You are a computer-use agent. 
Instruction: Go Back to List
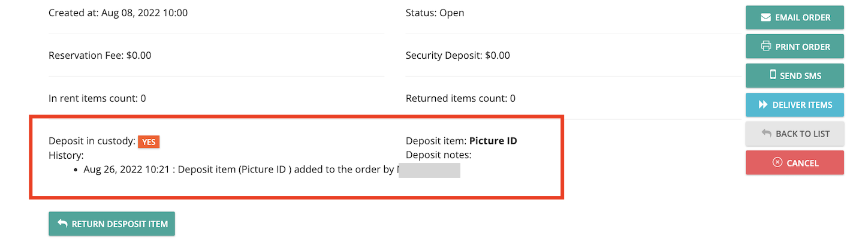[795, 134]
